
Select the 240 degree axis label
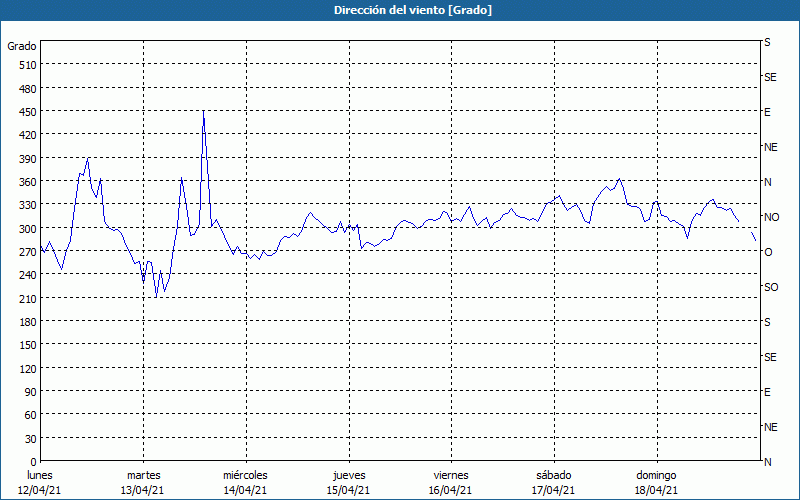(x=28, y=275)
